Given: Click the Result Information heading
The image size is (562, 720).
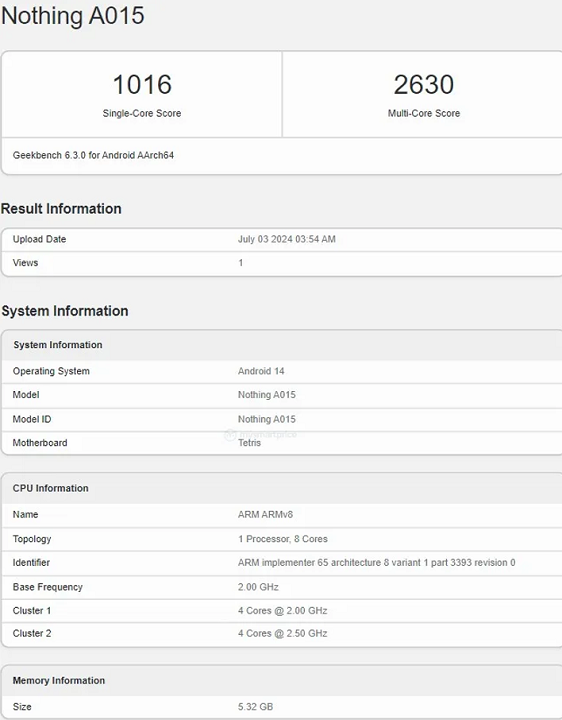Looking at the screenshot, I should point(61,208).
